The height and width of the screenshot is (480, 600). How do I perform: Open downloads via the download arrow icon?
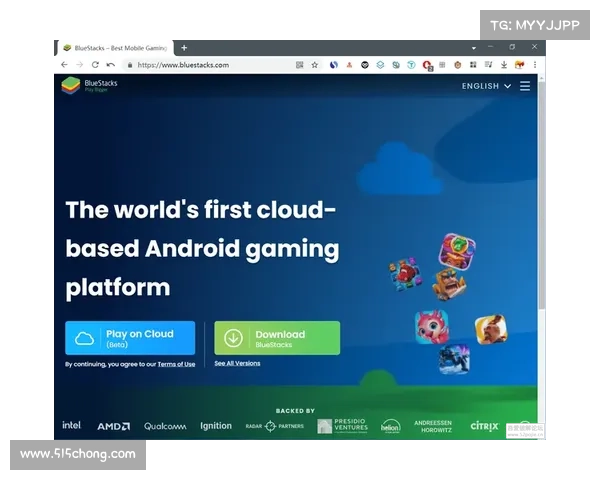coord(504,65)
